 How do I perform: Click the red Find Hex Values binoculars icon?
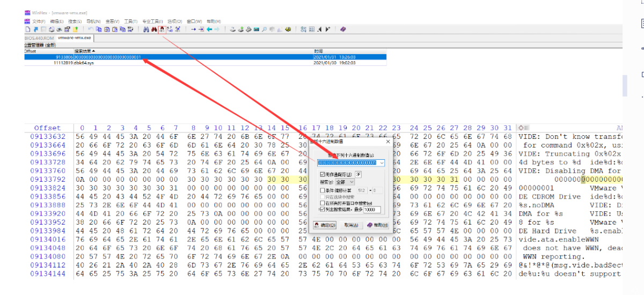pyautogui.click(x=154, y=29)
